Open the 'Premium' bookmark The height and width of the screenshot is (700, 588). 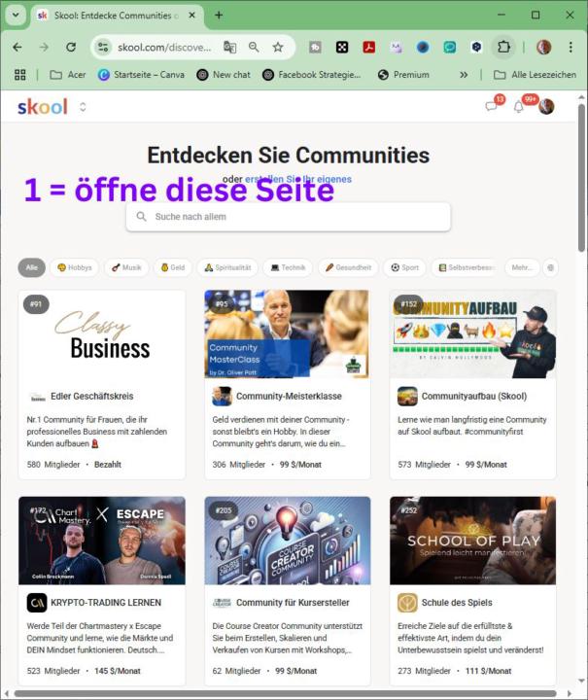point(403,75)
